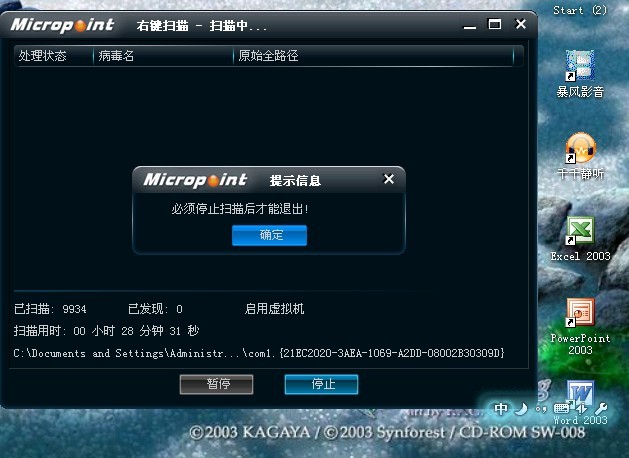Click the 提示信息 dialog title text
Viewport: 629px width, 458px height.
(x=295, y=180)
